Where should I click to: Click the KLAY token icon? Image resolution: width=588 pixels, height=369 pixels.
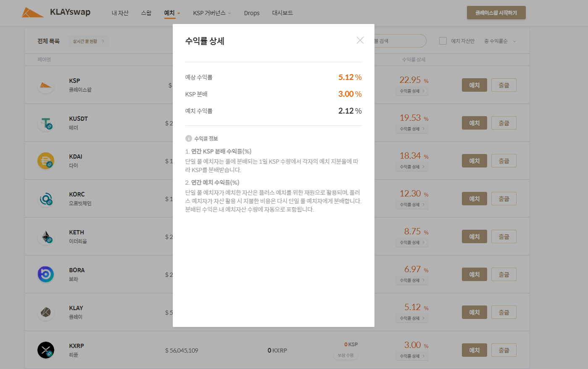[x=46, y=312]
